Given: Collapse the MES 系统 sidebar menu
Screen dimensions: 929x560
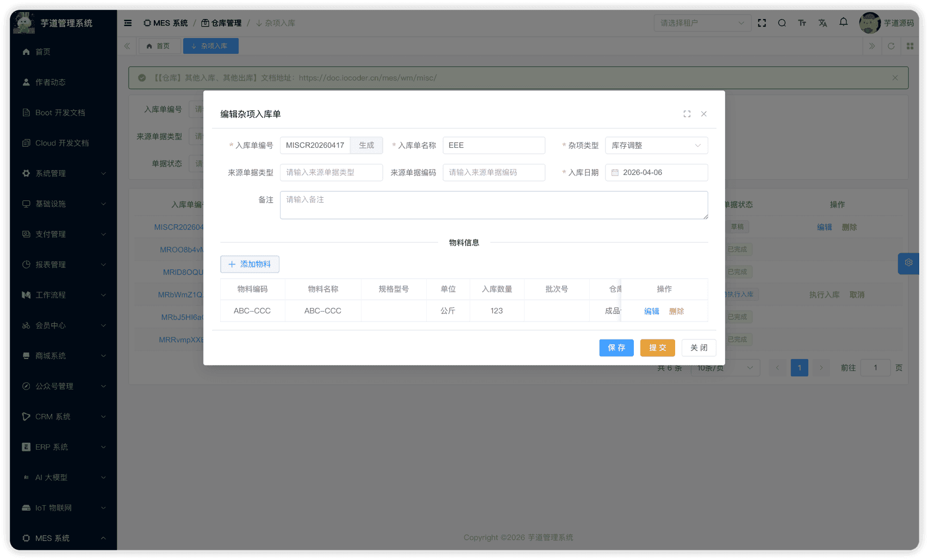Looking at the screenshot, I should pos(63,538).
